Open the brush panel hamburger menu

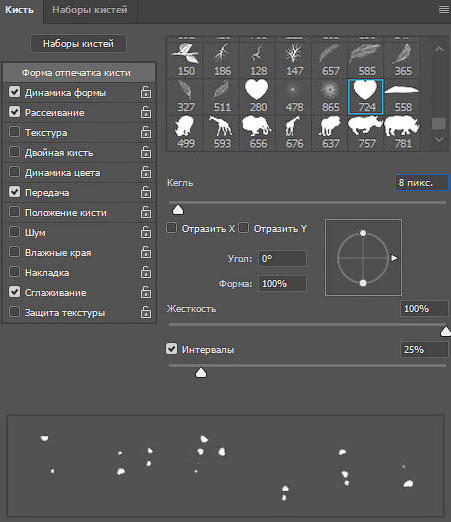(443, 10)
